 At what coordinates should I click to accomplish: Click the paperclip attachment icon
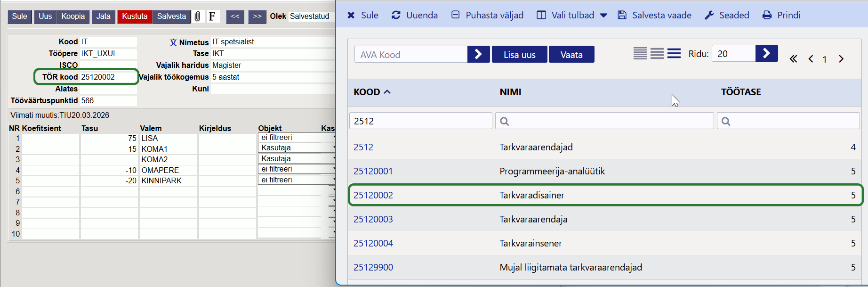tap(198, 16)
